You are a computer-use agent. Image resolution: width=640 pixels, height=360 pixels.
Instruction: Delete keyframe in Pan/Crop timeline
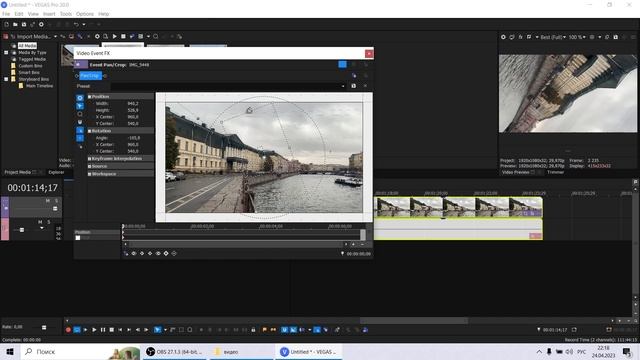point(174,253)
